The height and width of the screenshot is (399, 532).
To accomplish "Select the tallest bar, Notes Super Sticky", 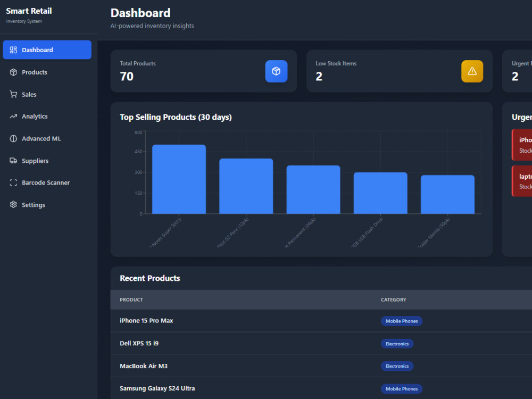I will pyautogui.click(x=179, y=179).
